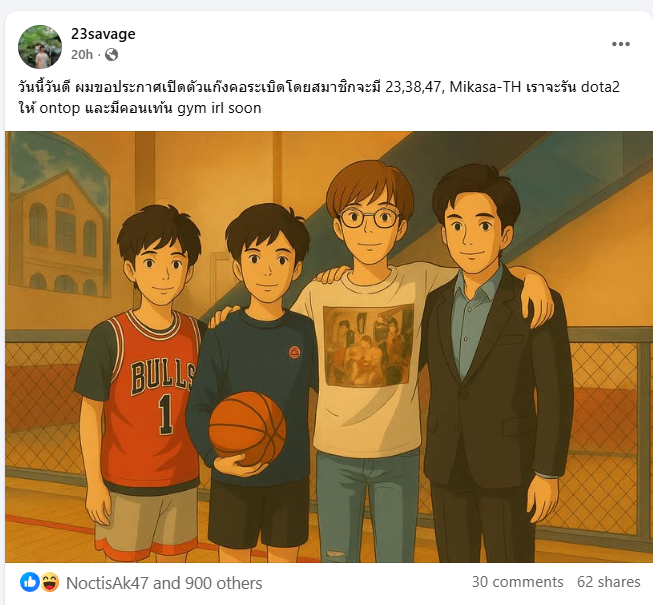Viewport: 653px width, 605px height.
Task: Click the word dota2 in the caption
Action: (600, 87)
